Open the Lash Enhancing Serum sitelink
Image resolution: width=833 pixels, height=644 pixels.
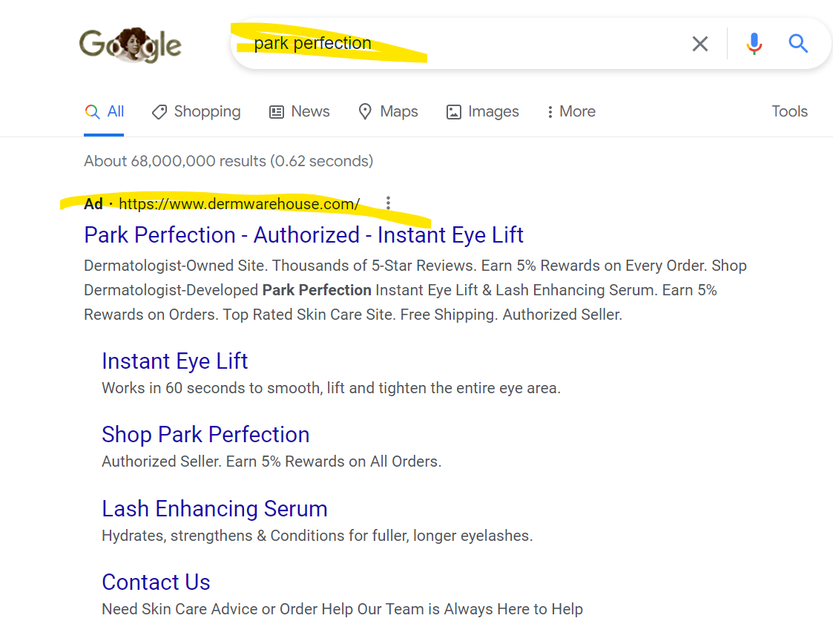214,508
